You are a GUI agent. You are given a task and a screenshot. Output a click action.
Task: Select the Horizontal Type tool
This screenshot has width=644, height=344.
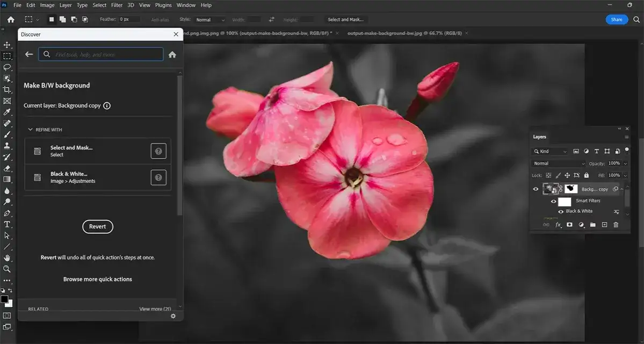pyautogui.click(x=7, y=225)
